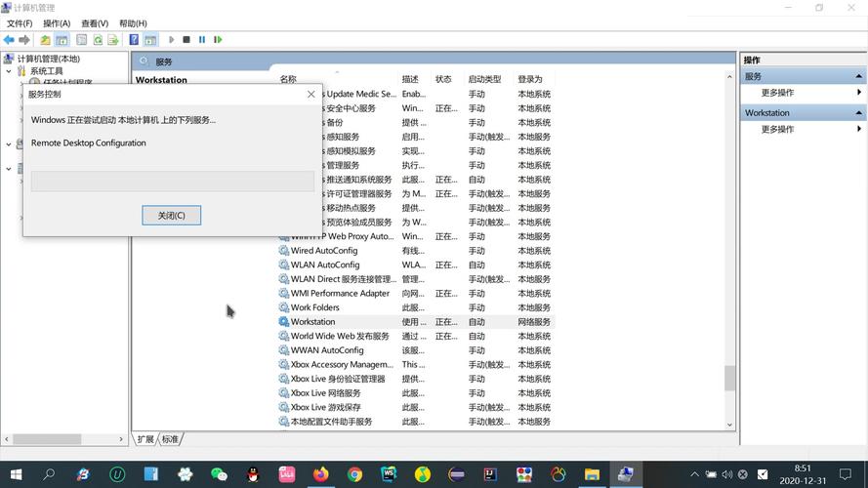Sort by 状态 column header

(443, 79)
